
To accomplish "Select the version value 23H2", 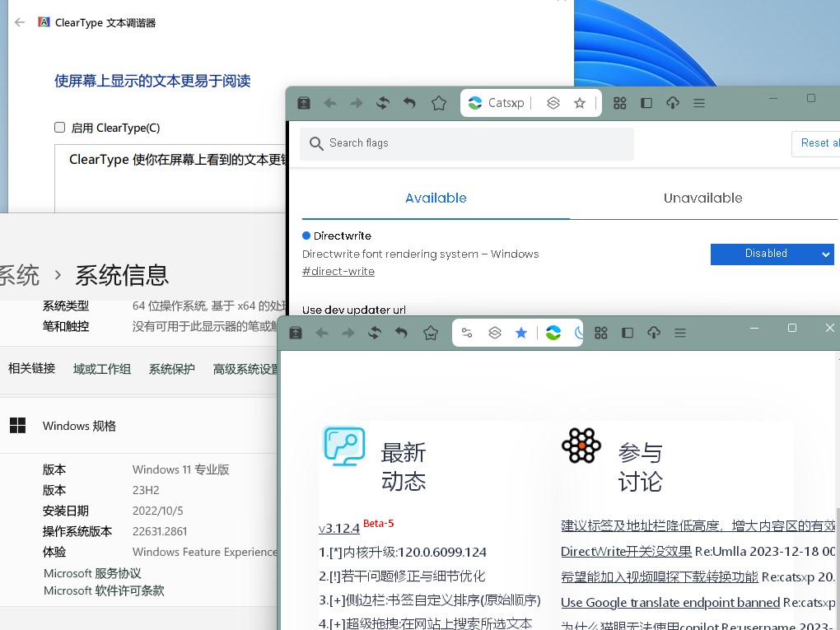I will [146, 490].
